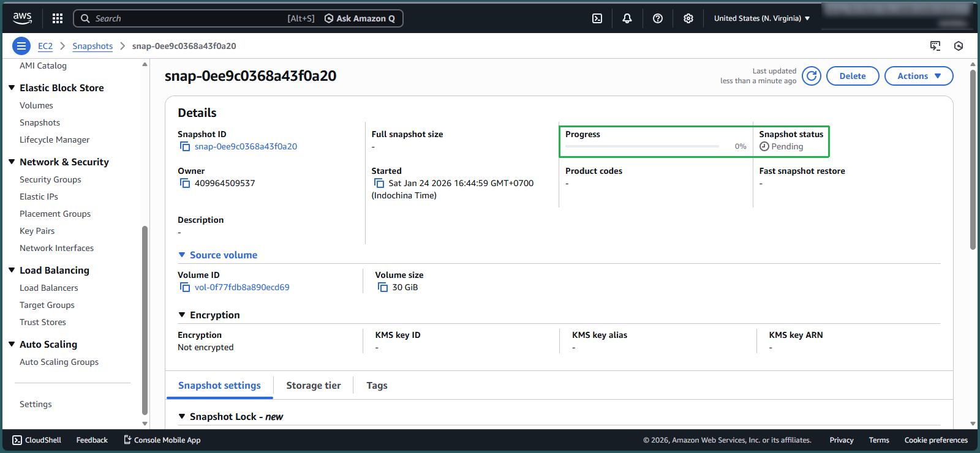This screenshot has height=453, width=980.
Task: Click the search magnifier icon
Action: [x=85, y=18]
